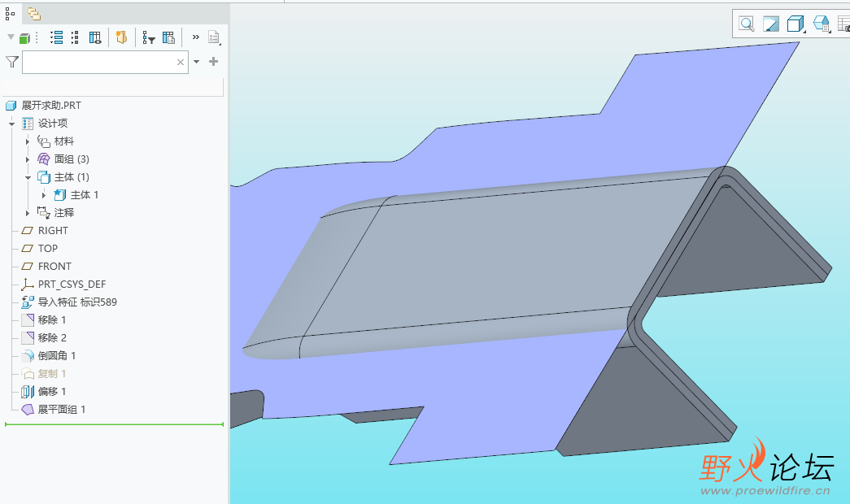The height and width of the screenshot is (504, 850).
Task: Collapse the 设计项 node
Action: (x=12, y=124)
